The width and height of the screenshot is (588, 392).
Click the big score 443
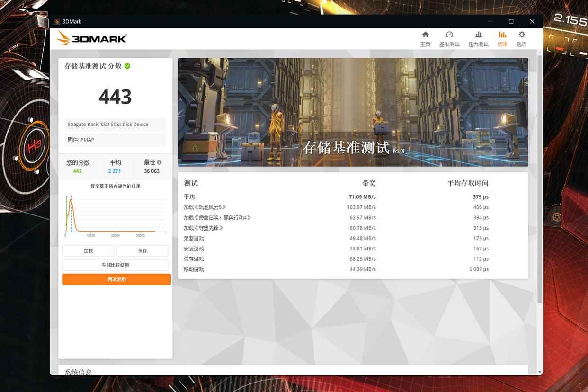click(115, 97)
